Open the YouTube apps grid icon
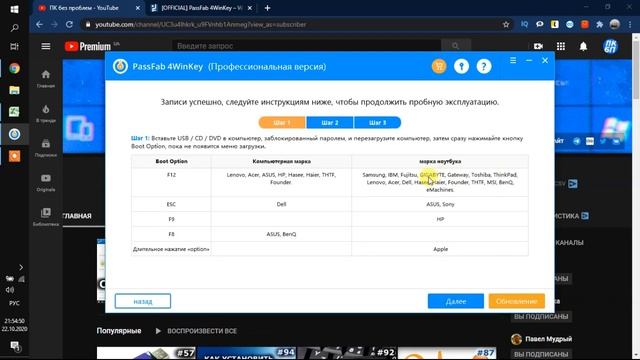The height and width of the screenshot is (360, 640). (561, 46)
